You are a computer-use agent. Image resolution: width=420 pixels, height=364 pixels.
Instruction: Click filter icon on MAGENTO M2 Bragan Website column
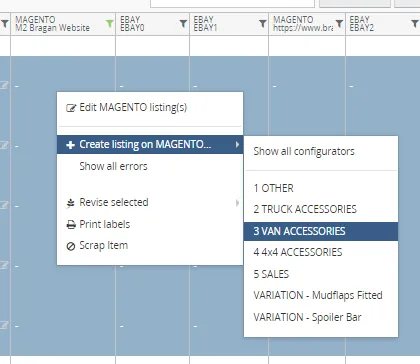point(109,24)
